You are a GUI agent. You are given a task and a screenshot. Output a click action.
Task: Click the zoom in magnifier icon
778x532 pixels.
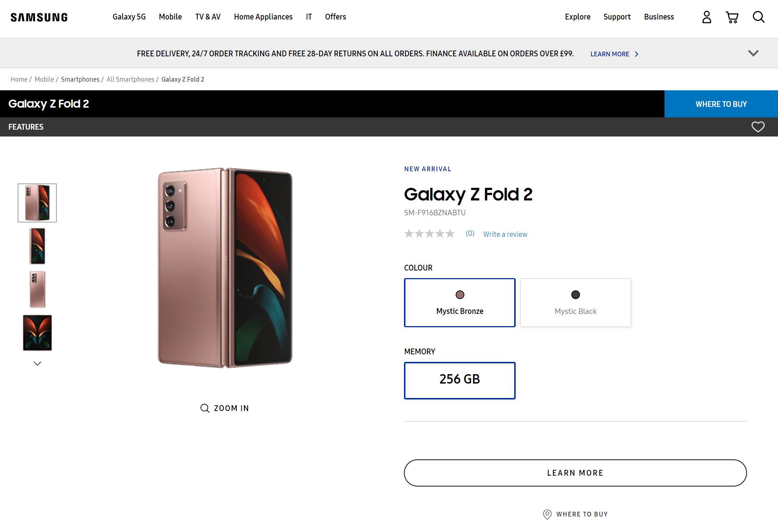tap(205, 408)
